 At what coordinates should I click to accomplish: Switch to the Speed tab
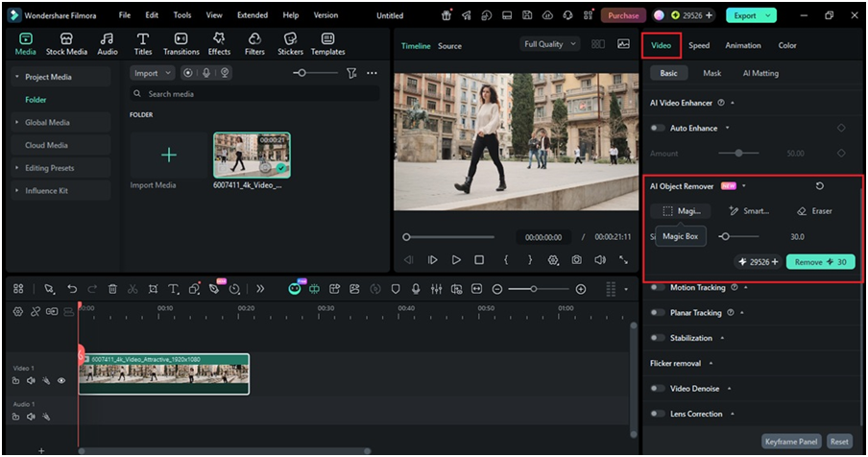pyautogui.click(x=699, y=45)
